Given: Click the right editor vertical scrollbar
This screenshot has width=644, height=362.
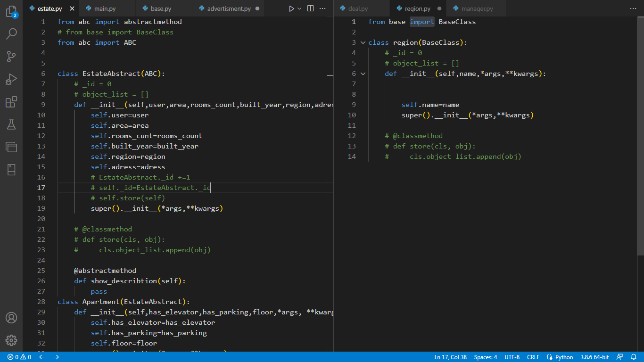Looking at the screenshot, I should point(641,137).
